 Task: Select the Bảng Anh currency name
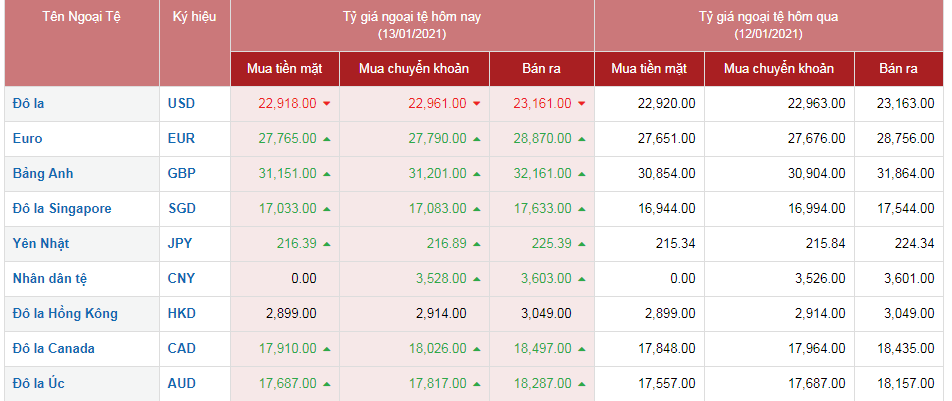click(43, 173)
